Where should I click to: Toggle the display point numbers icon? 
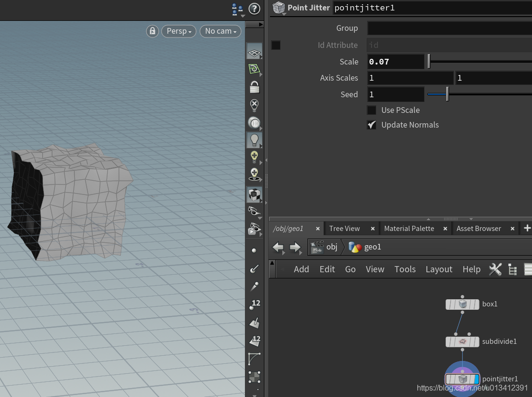click(254, 305)
